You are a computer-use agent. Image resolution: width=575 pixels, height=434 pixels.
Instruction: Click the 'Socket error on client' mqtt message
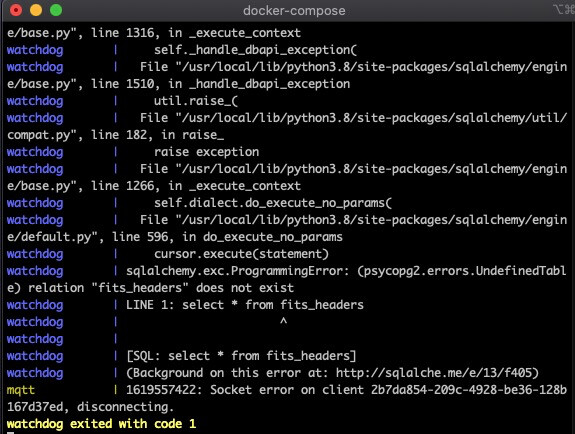pyautogui.click(x=287, y=390)
